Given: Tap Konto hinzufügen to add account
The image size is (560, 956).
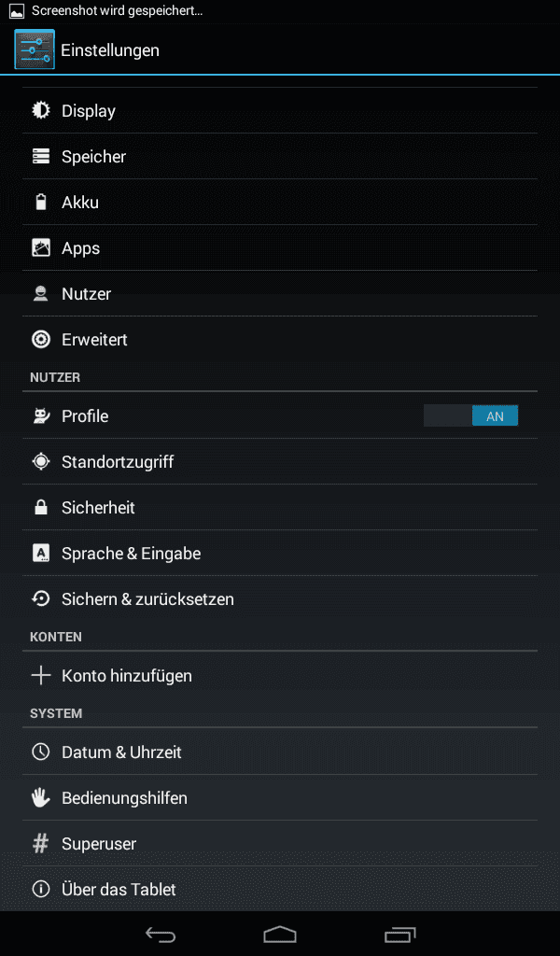Looking at the screenshot, I should pos(280,676).
